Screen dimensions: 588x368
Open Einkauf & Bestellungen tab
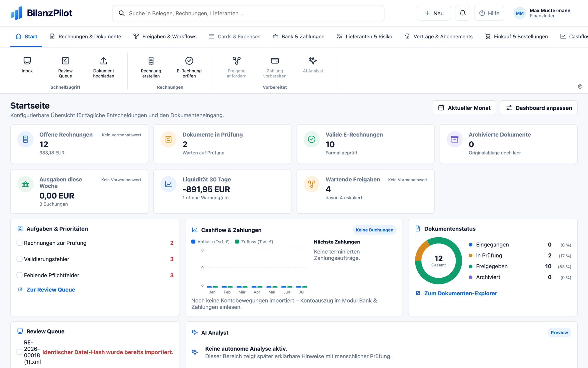coord(516,37)
